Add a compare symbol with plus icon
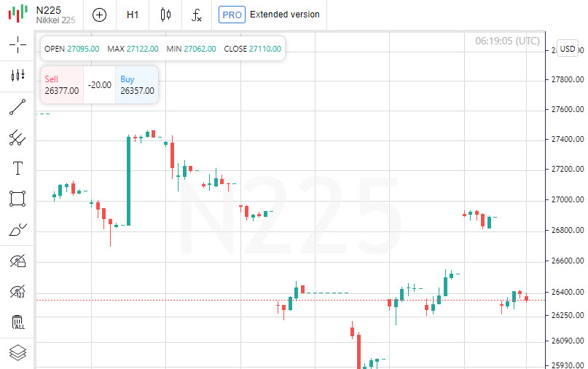 coord(99,15)
